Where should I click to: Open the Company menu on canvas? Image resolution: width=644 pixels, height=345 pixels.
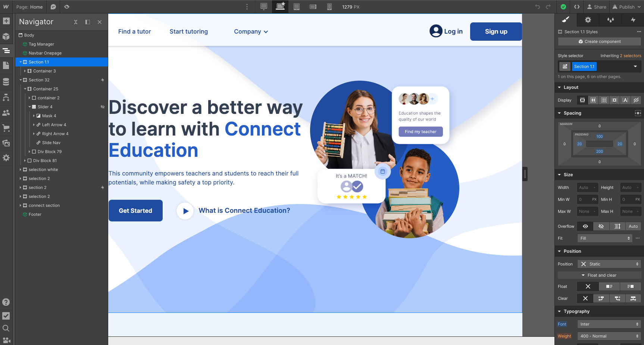pyautogui.click(x=251, y=32)
